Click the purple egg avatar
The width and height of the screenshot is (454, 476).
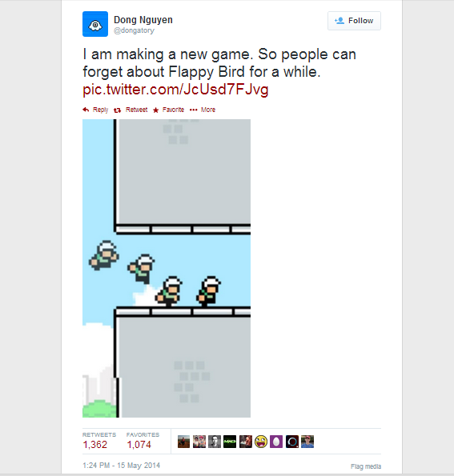coord(276,442)
